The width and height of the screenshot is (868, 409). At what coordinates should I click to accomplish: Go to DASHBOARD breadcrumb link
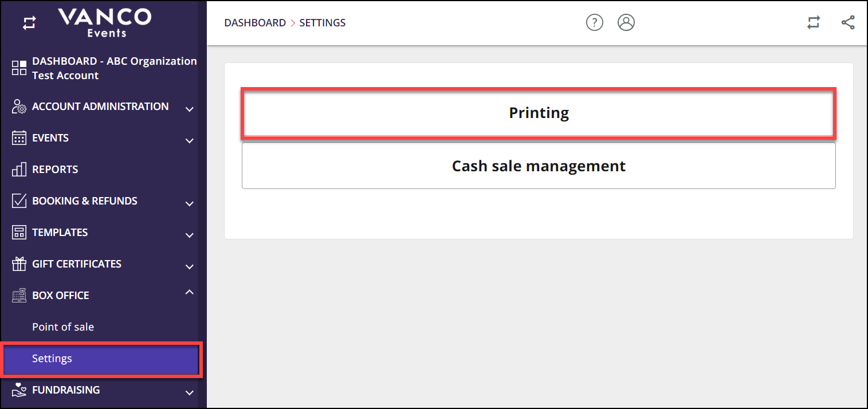pyautogui.click(x=255, y=23)
